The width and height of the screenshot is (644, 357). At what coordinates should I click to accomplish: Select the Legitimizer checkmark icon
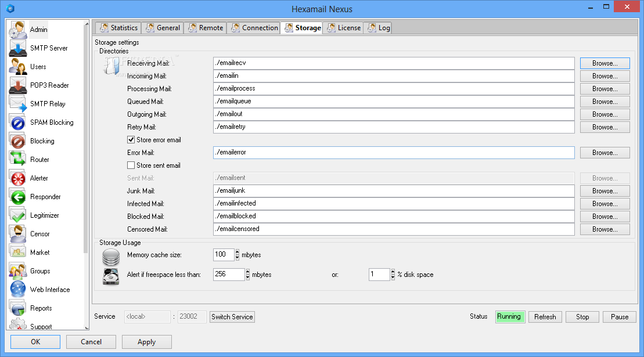click(x=17, y=215)
